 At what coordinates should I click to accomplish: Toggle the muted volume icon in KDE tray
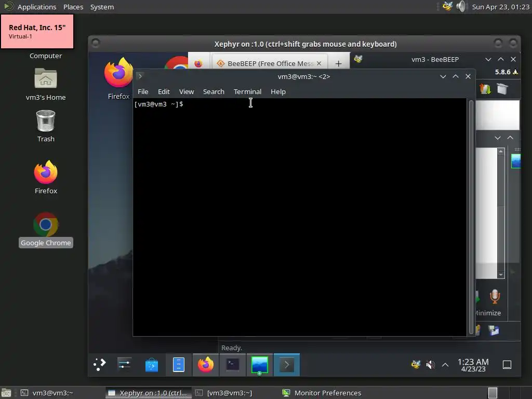(x=431, y=365)
